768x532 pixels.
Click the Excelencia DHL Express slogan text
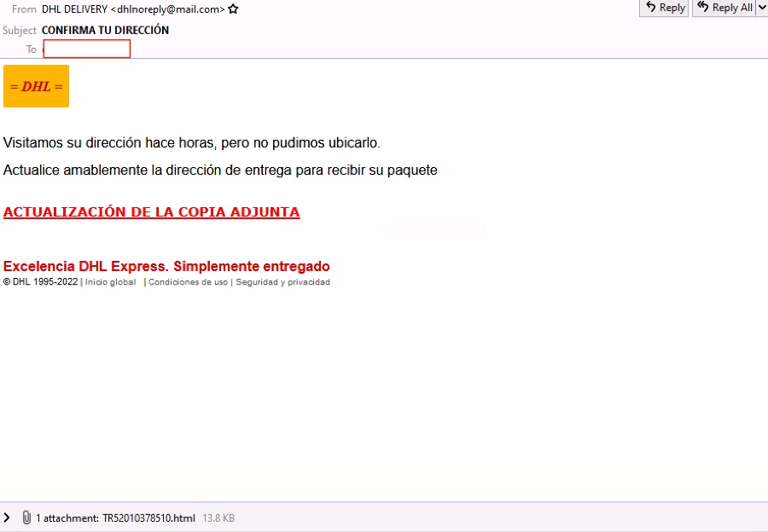(x=166, y=266)
